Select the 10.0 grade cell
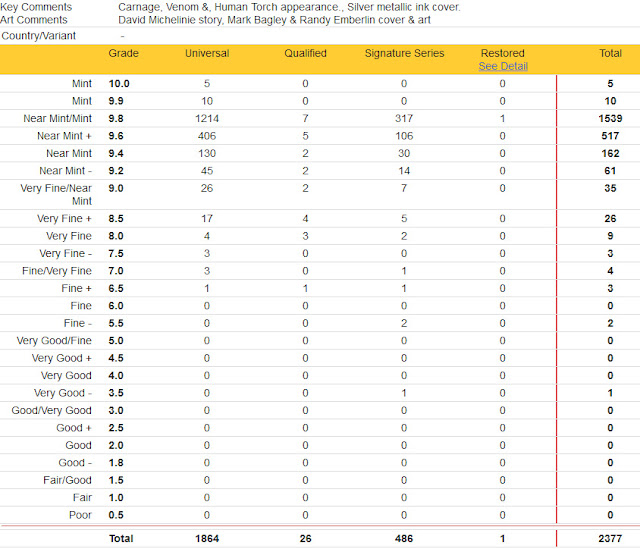The width and height of the screenshot is (640, 549). (119, 84)
